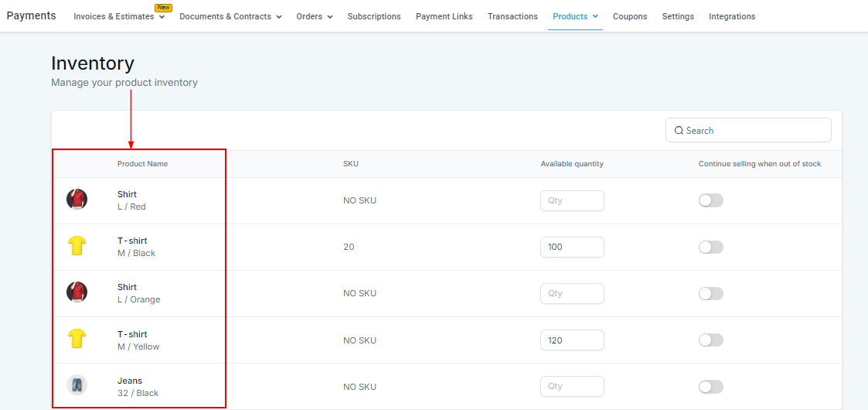Select the L / Red variant text
This screenshot has width=868, height=410.
pos(131,207)
